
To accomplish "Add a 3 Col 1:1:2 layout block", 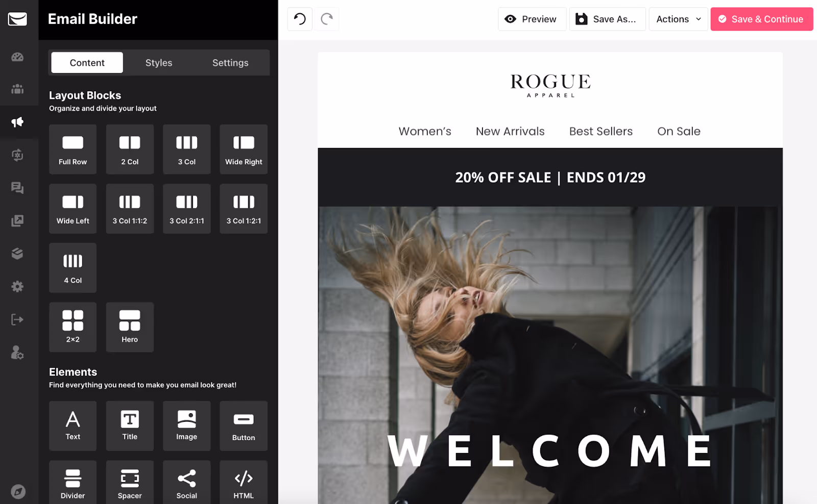I will coord(130,209).
